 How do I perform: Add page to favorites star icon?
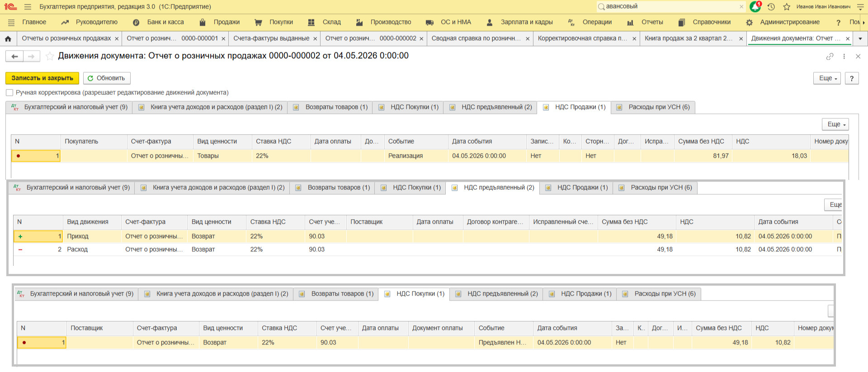pos(50,56)
